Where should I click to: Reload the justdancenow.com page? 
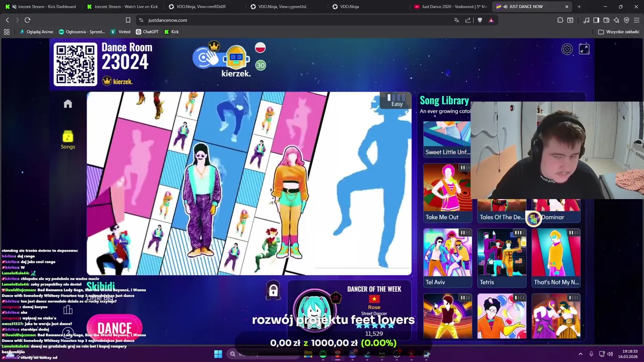pos(28,20)
